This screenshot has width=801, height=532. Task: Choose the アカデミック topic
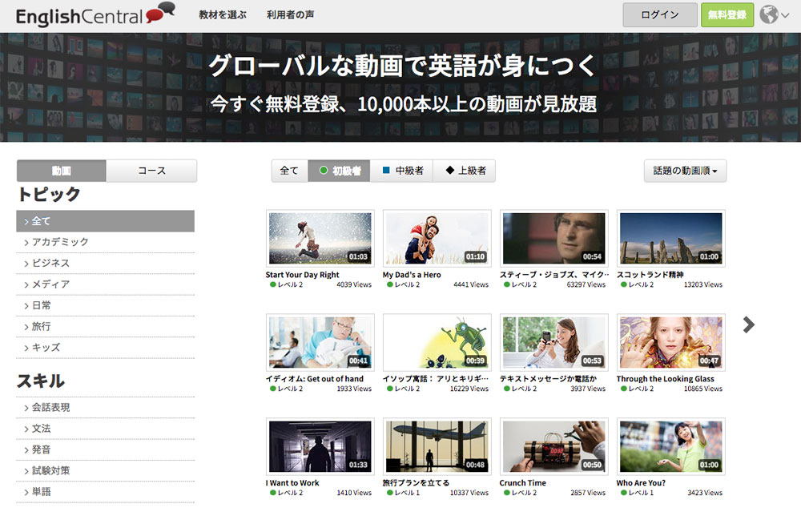[105, 242]
